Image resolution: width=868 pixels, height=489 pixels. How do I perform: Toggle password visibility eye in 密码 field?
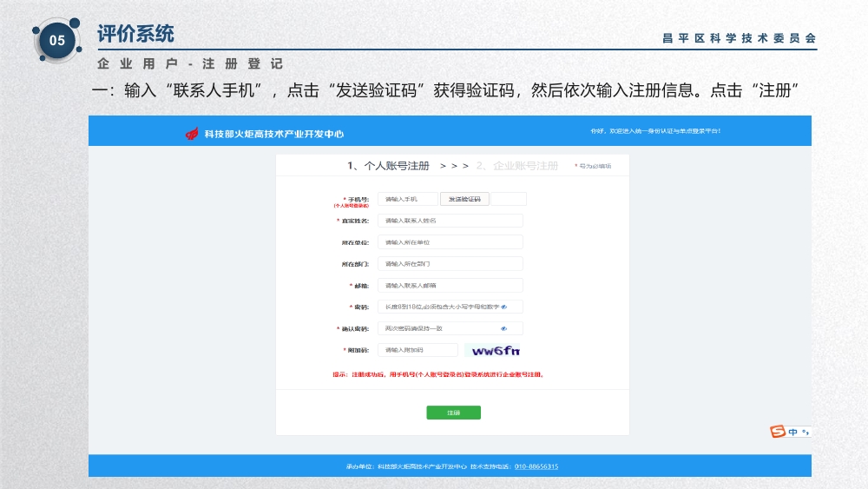pyautogui.click(x=503, y=307)
